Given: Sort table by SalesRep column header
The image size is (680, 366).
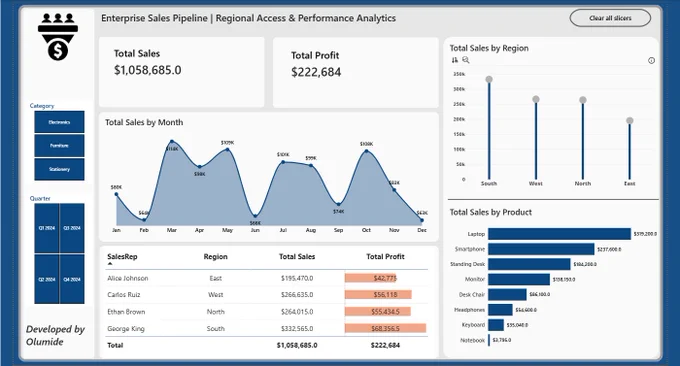Looking at the screenshot, I should (122, 257).
